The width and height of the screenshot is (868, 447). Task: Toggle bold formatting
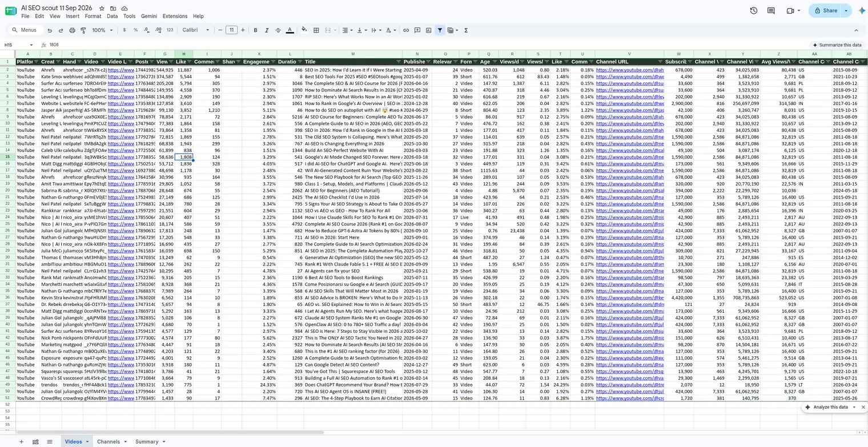point(255,30)
